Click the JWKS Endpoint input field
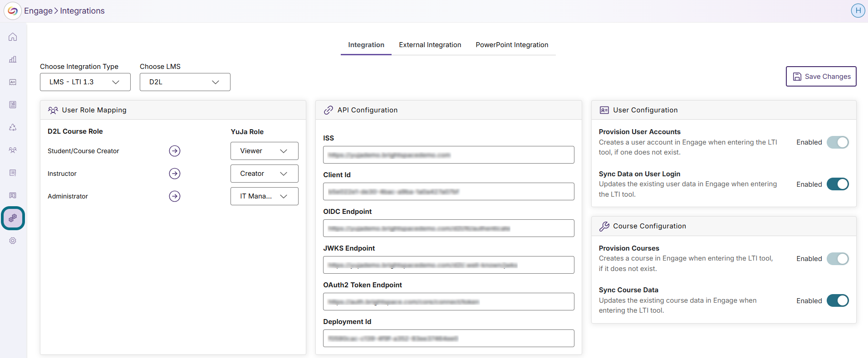Screen dimensions: 868x358 click(x=449, y=265)
